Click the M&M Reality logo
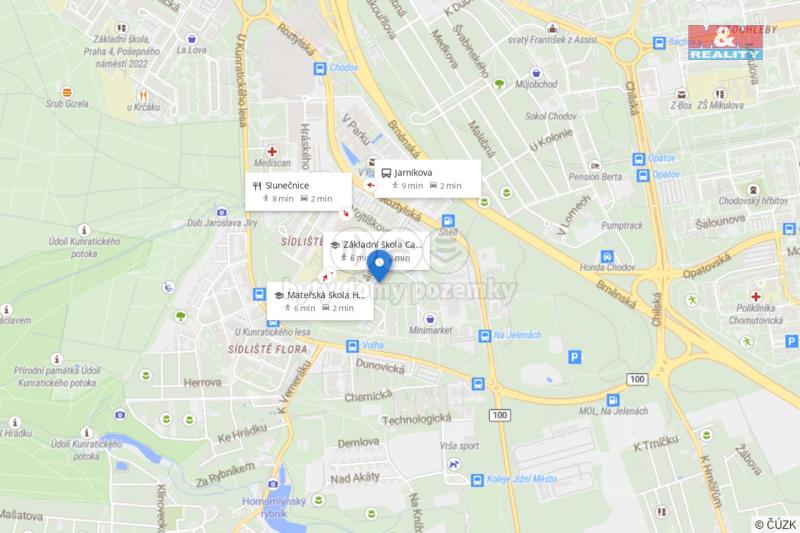This screenshot has width=800, height=533. click(725, 42)
